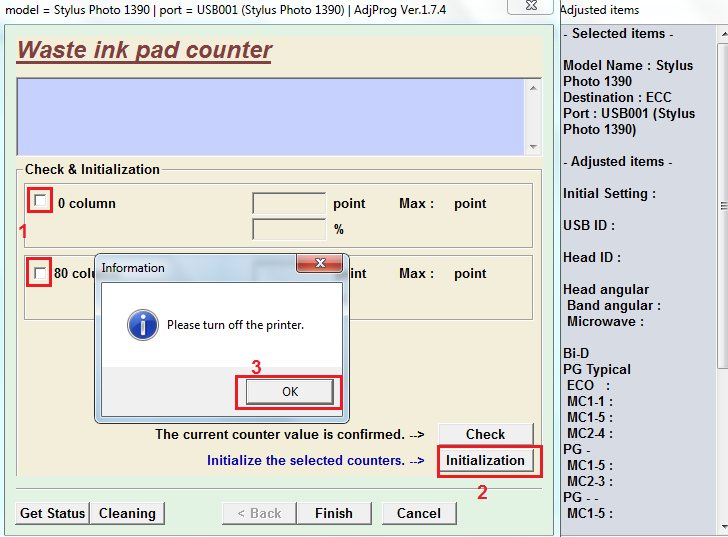The image size is (728, 537).
Task: Click the blue message log text area
Action: click(271, 117)
